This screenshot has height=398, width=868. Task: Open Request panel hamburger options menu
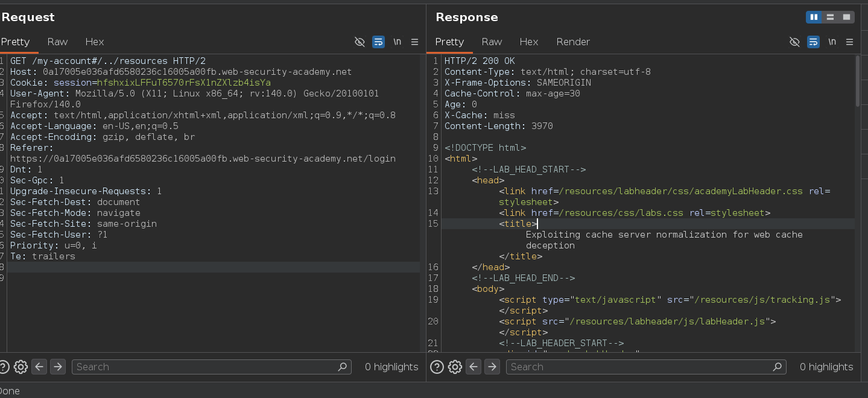click(x=415, y=42)
